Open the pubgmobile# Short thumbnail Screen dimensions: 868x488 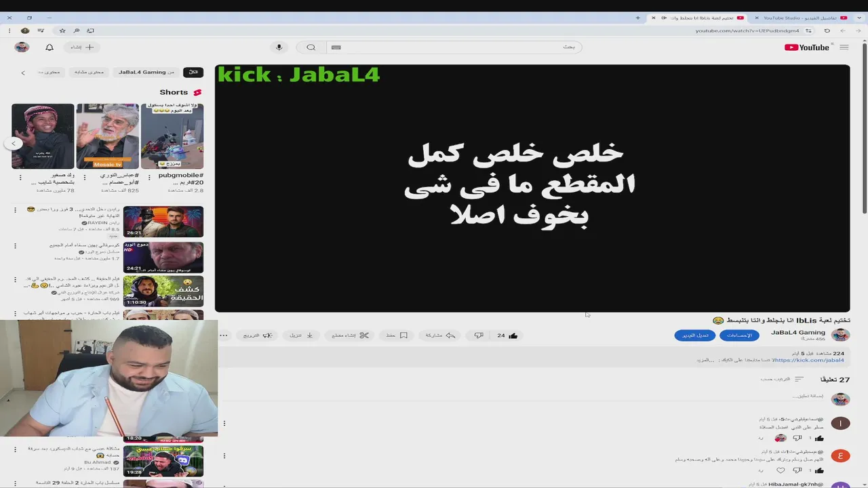pyautogui.click(x=172, y=136)
